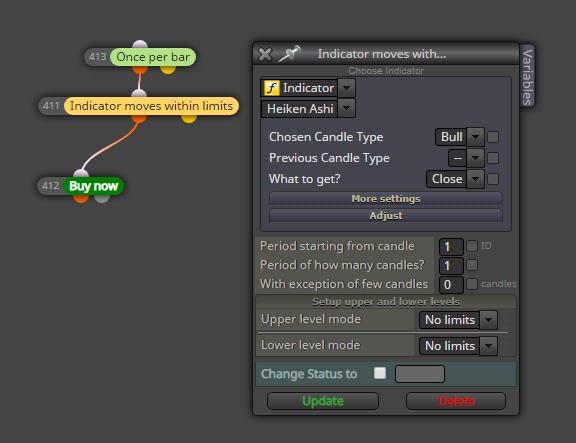Open the Variables side tab
576x443 pixels.
tap(528, 76)
